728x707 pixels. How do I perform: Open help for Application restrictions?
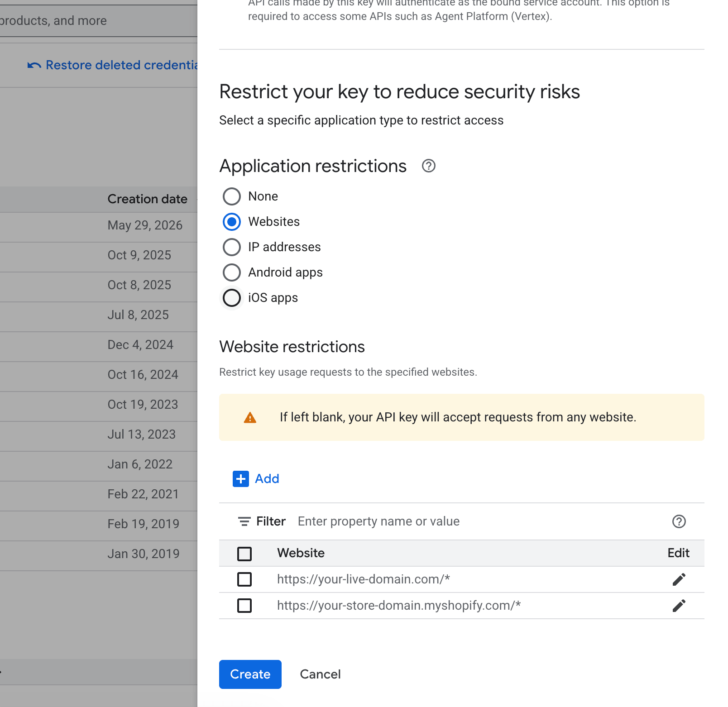428,166
